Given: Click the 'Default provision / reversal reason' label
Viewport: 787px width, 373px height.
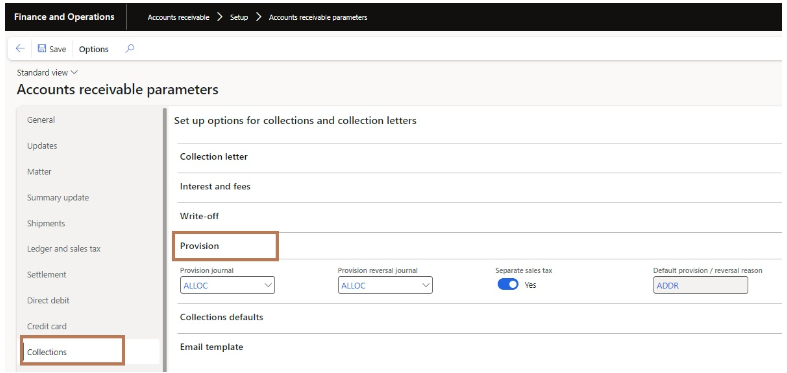Looking at the screenshot, I should click(708, 271).
